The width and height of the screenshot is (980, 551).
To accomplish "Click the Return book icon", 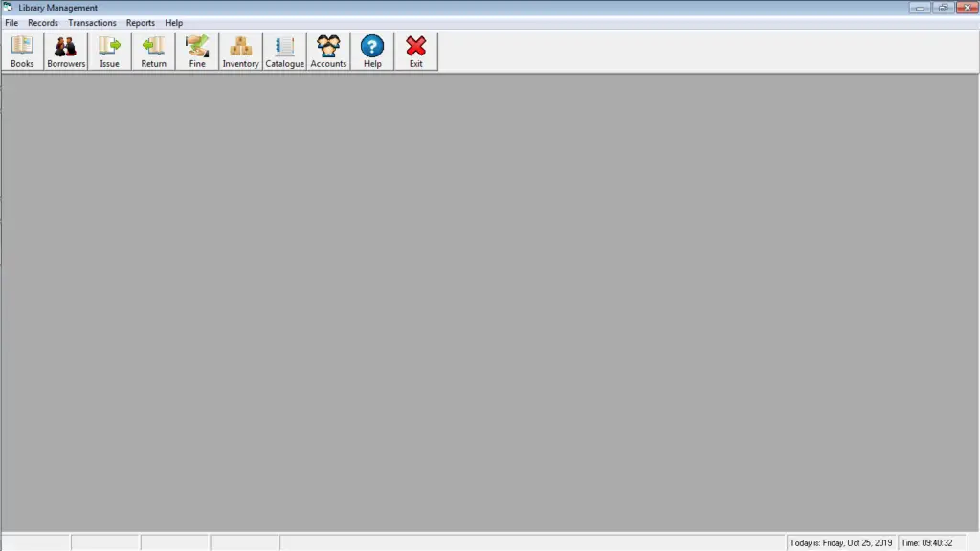I will 152,50.
